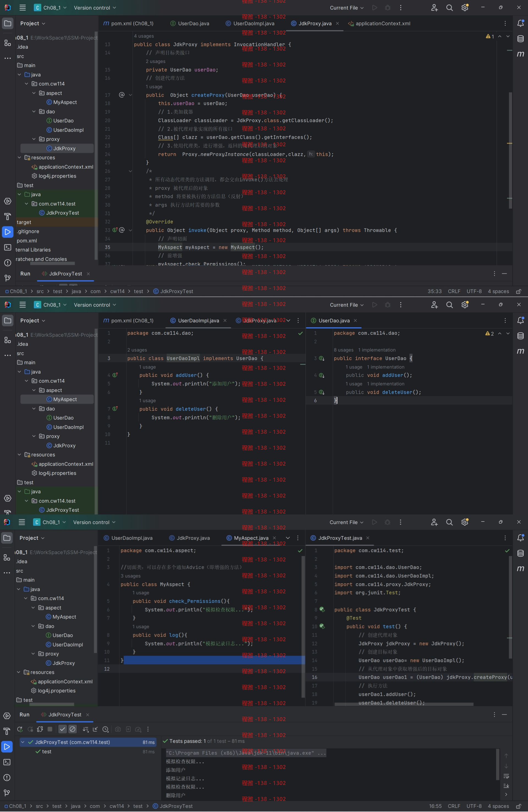528x812 pixels.
Task: Rerun JdkProxyTest from the run toolbar
Action: [x=20, y=729]
